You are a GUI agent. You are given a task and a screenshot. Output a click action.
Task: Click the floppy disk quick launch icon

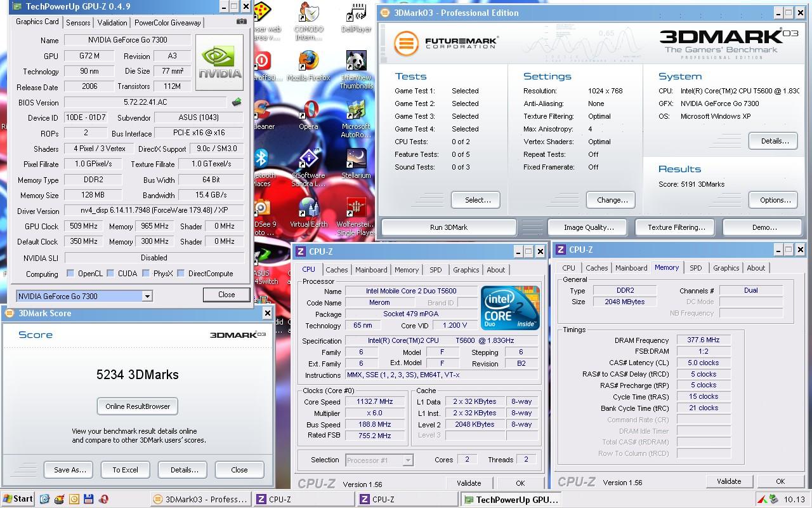click(88, 499)
